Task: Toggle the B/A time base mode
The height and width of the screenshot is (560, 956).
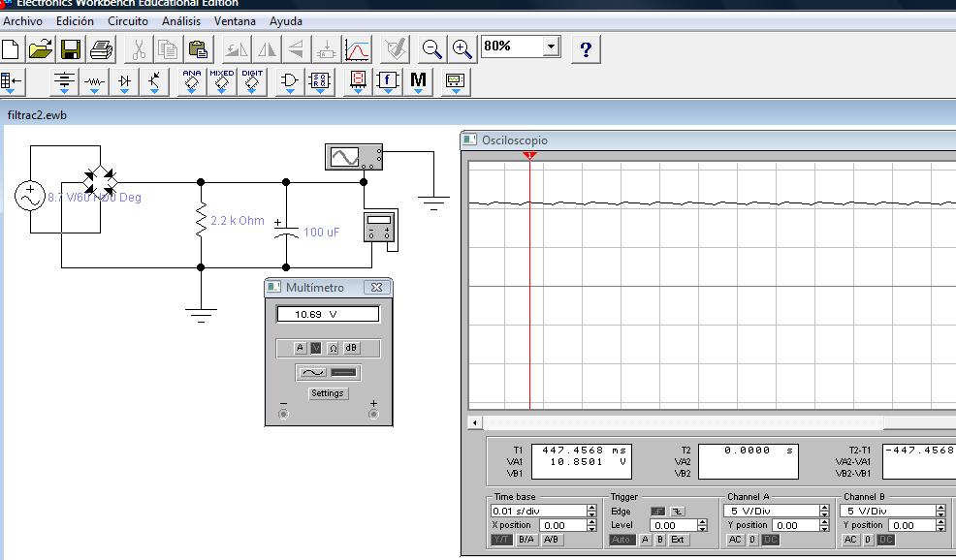Action: [526, 540]
